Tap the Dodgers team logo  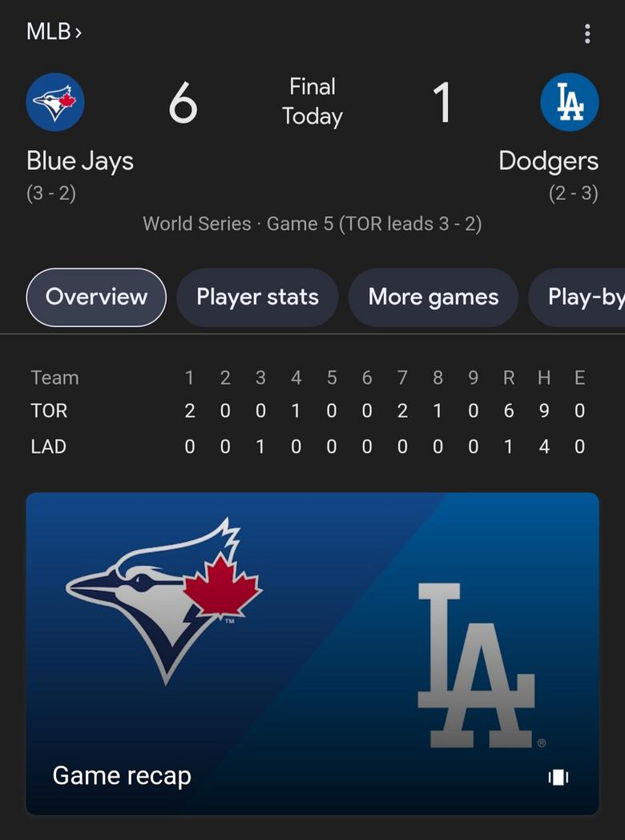[569, 102]
